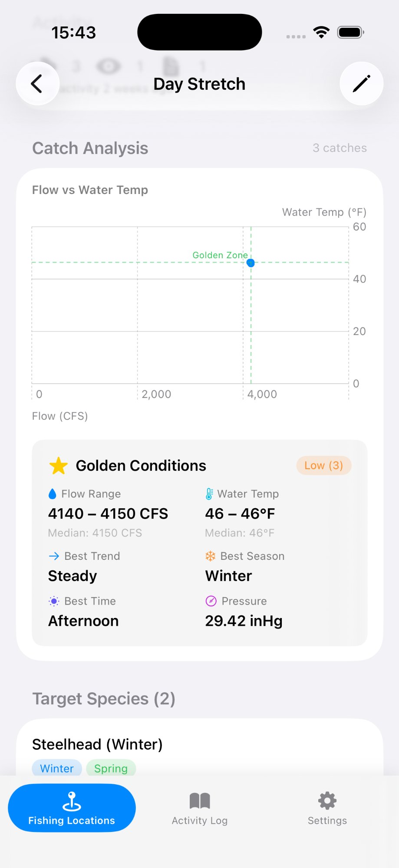Viewport: 399px width, 868px height.
Task: Tap the 3 catches count label
Action: pyautogui.click(x=340, y=148)
